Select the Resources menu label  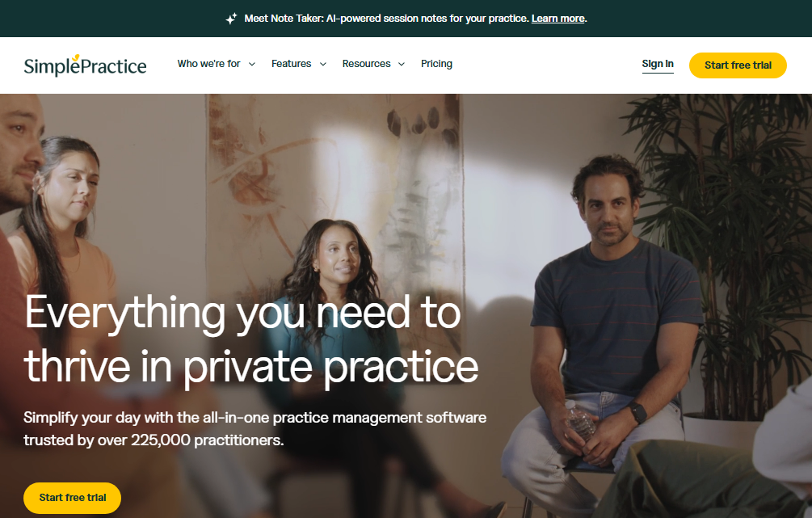367,64
